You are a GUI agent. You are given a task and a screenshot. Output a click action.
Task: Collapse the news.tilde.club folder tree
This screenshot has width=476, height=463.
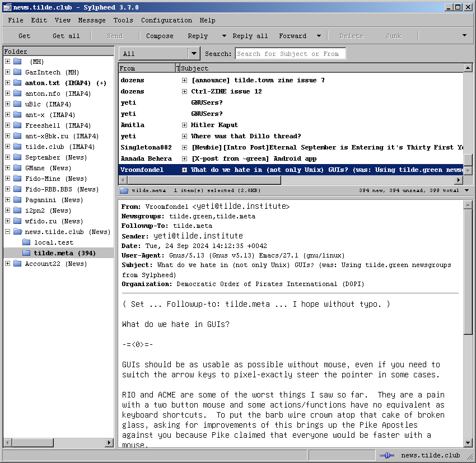7,232
